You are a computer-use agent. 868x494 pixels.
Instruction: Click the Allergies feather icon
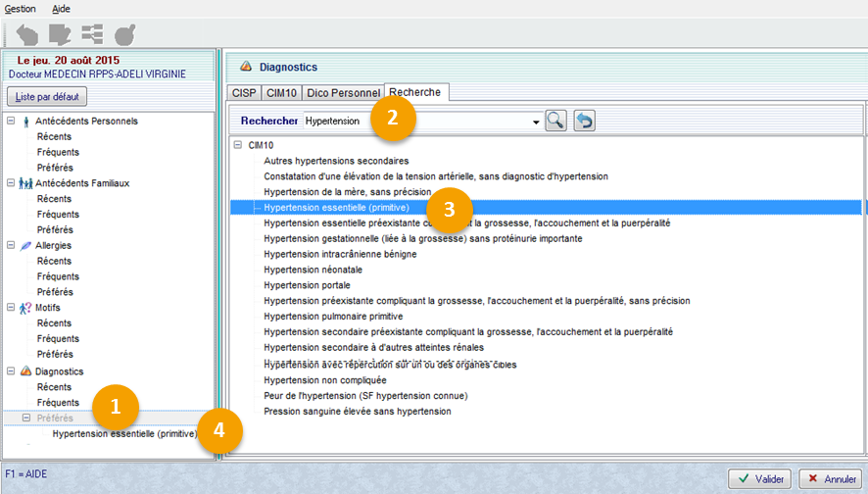(x=25, y=246)
